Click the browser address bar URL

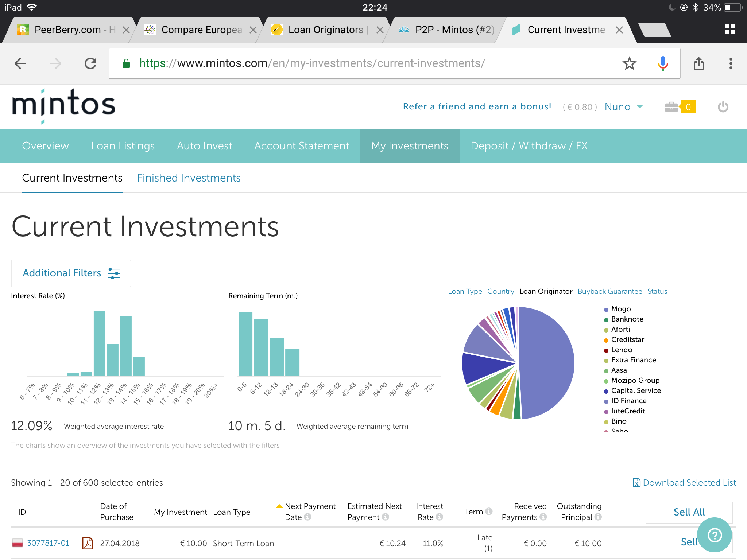pos(312,63)
